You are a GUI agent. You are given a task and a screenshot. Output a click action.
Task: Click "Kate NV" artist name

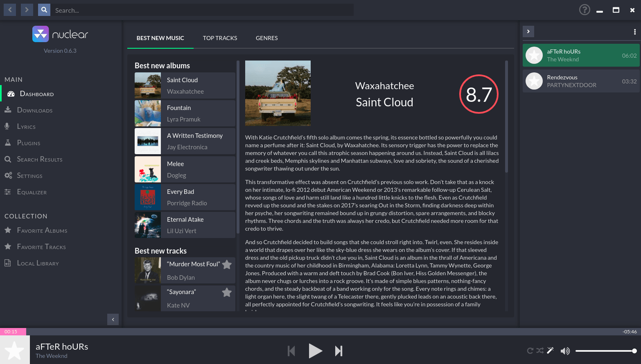click(x=178, y=305)
